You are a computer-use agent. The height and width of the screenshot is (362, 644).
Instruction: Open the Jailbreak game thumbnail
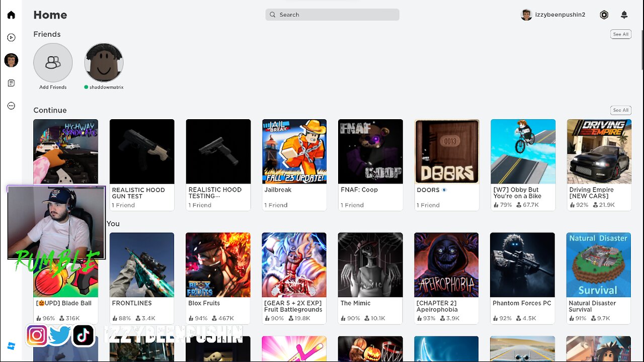[294, 151]
